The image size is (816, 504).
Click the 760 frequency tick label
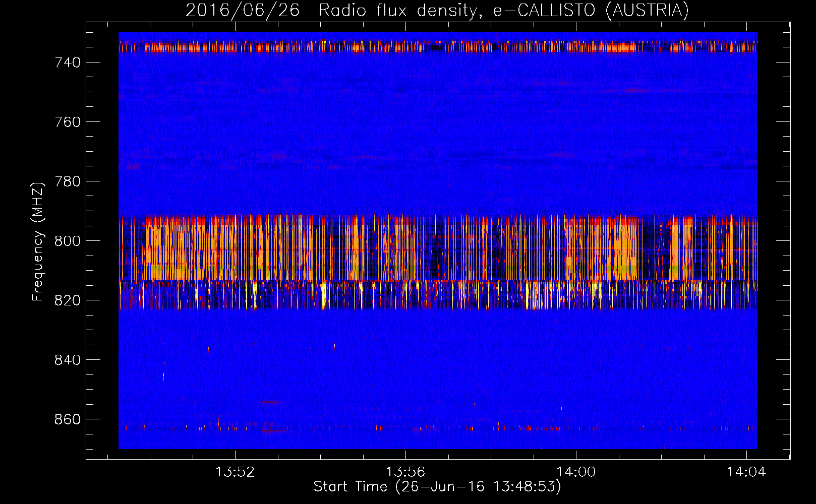pos(68,122)
